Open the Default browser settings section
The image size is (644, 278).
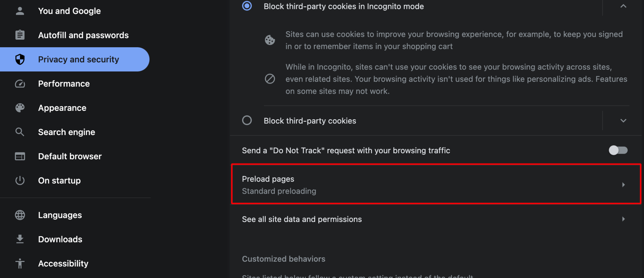point(70,156)
